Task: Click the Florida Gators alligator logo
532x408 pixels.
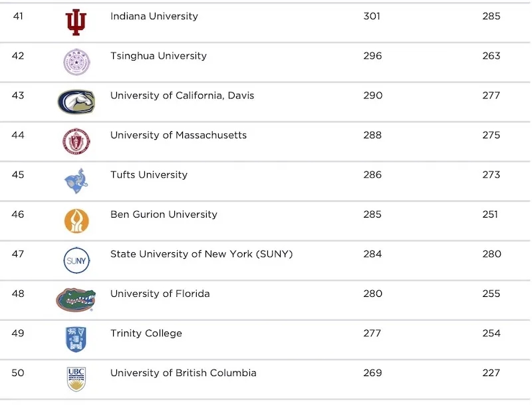Action: click(x=76, y=300)
